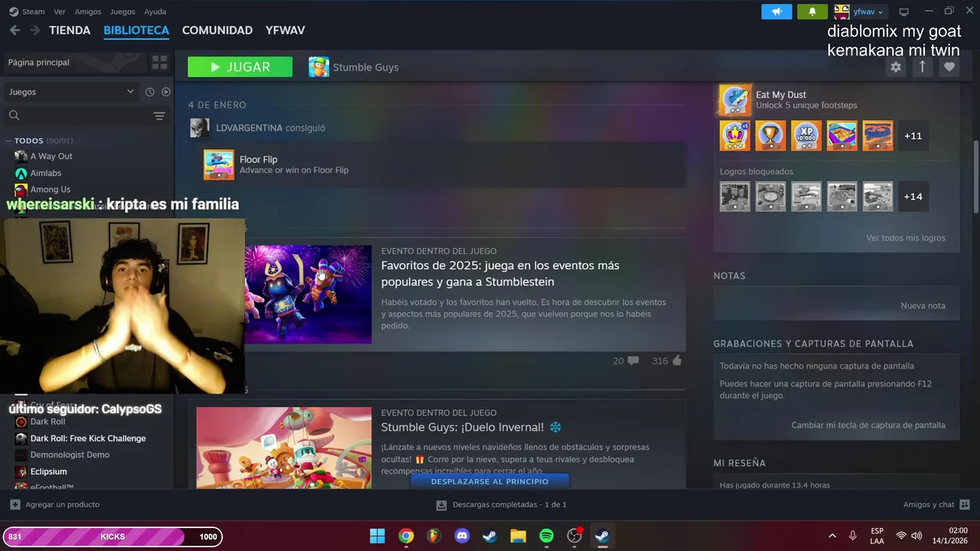980x551 pixels.
Task: Open advanced filter options icon
Action: pos(159,116)
